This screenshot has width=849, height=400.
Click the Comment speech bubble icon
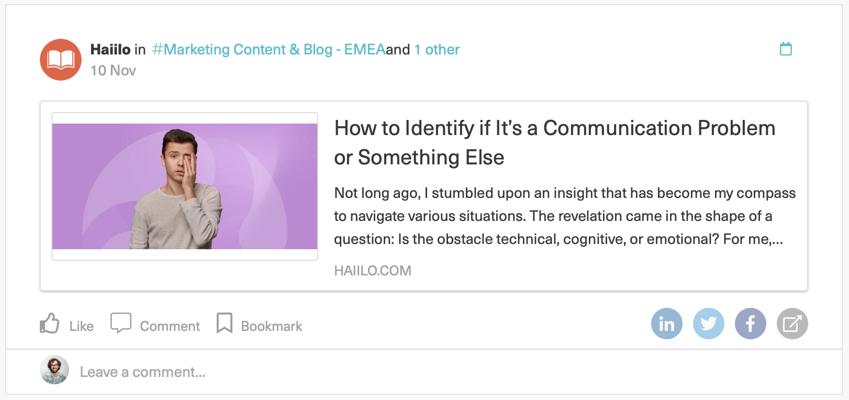coord(121,324)
